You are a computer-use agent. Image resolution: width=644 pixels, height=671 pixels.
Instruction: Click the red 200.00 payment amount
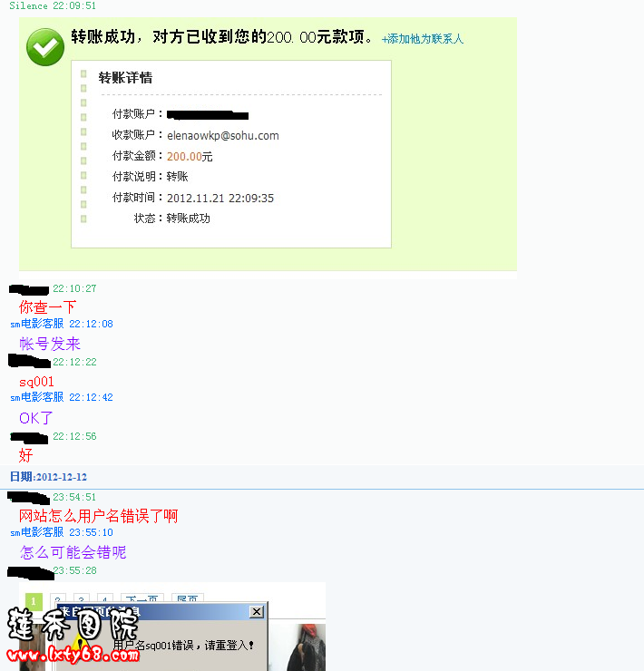coord(184,157)
